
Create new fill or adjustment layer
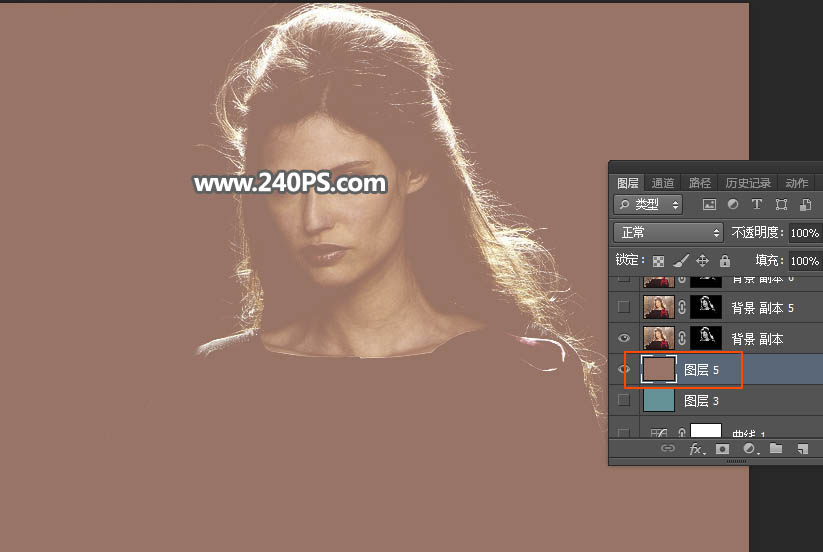point(751,449)
